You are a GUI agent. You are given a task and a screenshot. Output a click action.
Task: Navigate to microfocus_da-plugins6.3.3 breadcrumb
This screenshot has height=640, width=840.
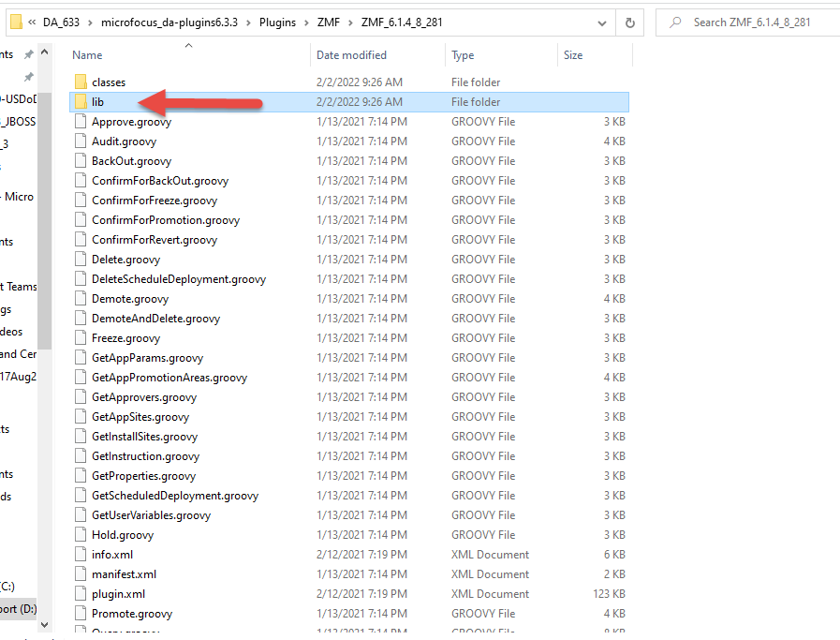174,22
